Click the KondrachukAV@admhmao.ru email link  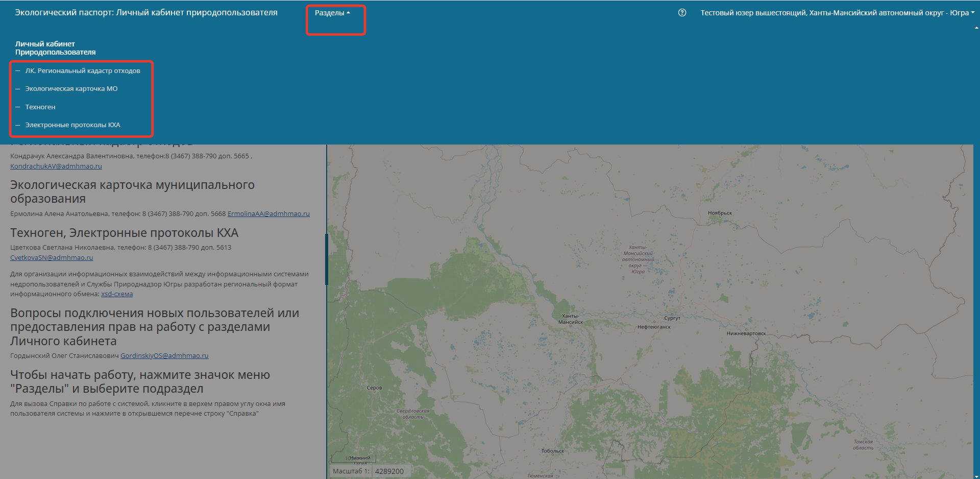pyautogui.click(x=56, y=166)
